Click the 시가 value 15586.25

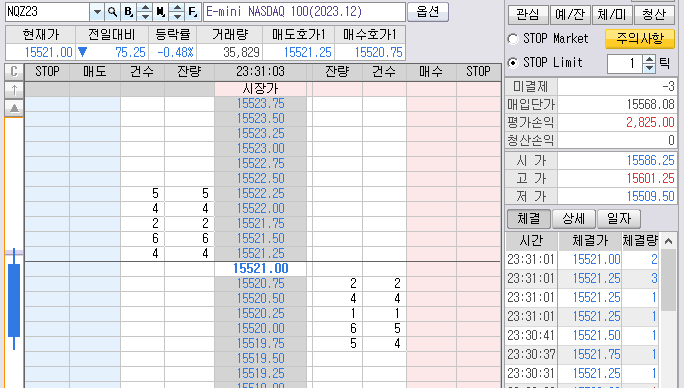[x=617, y=160]
